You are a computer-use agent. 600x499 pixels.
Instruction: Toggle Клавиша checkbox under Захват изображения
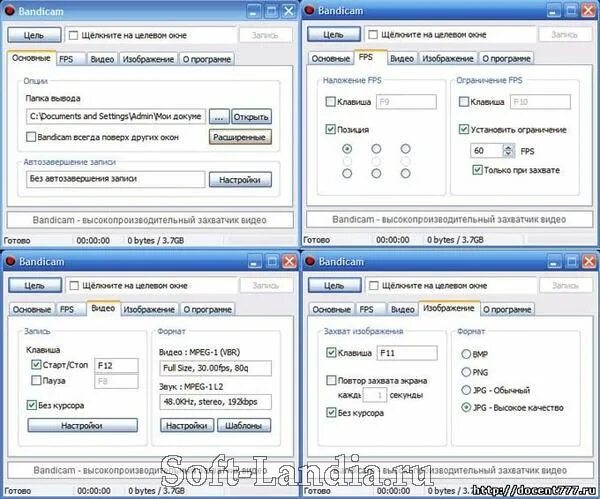tap(331, 352)
